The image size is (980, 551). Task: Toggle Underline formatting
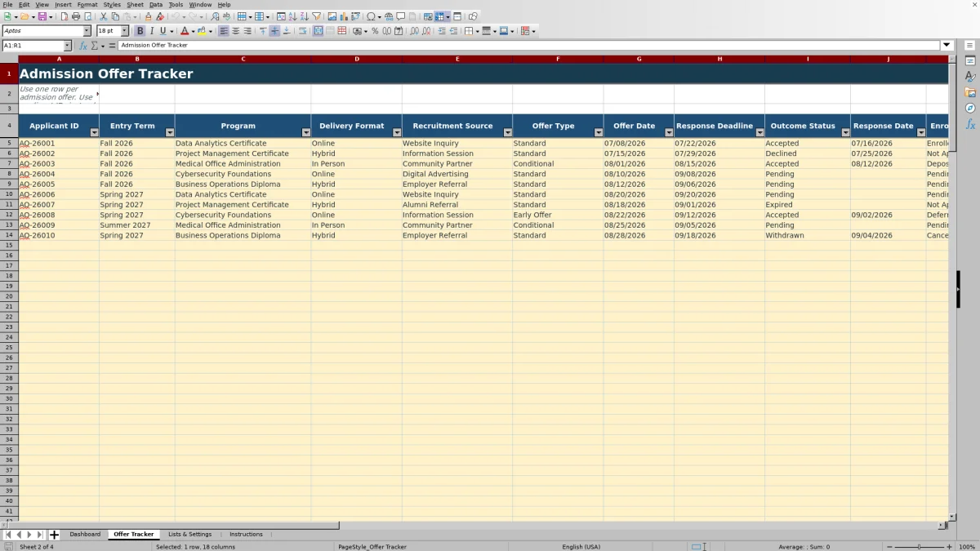click(x=162, y=31)
